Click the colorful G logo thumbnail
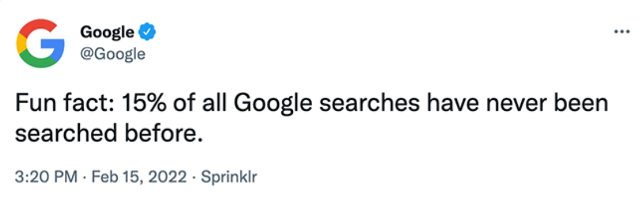Screen dimensions: 644x207 [40, 44]
